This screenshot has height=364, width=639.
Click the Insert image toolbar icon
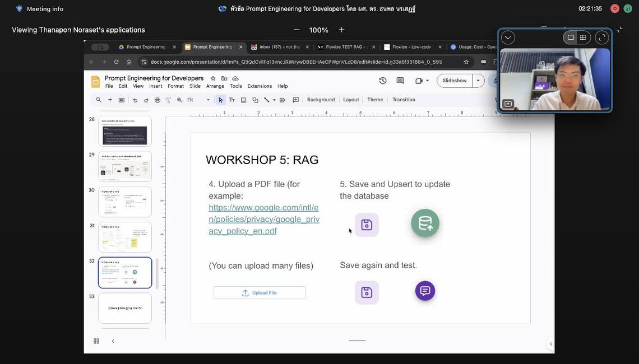tap(243, 100)
